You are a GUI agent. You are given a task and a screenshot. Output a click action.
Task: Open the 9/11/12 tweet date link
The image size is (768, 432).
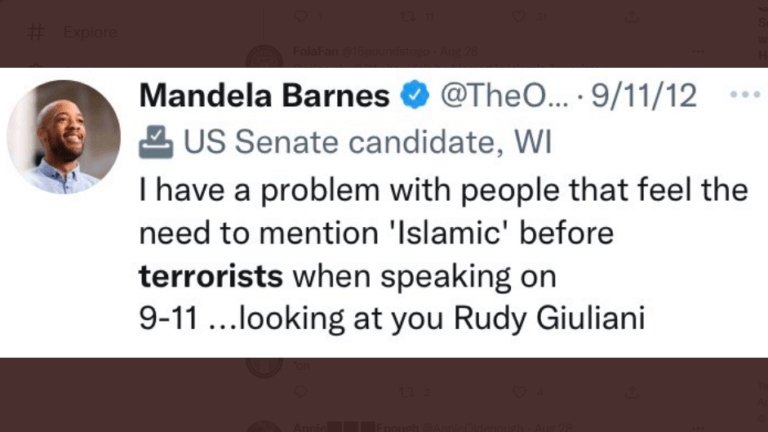click(644, 96)
